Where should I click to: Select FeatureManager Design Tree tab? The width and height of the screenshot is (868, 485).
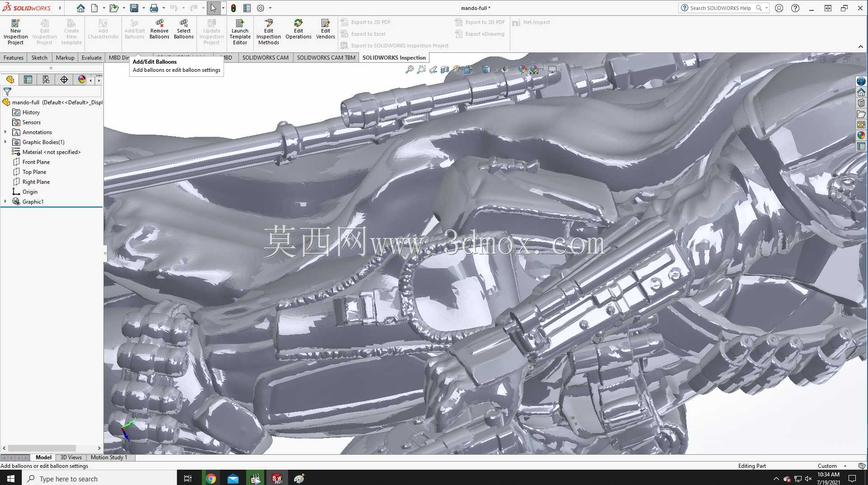coord(10,79)
